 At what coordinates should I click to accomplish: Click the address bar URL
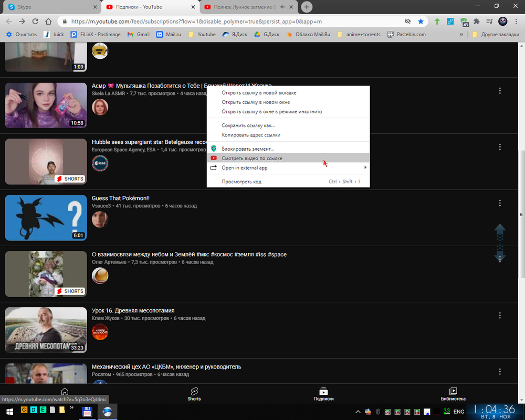pyautogui.click(x=196, y=22)
